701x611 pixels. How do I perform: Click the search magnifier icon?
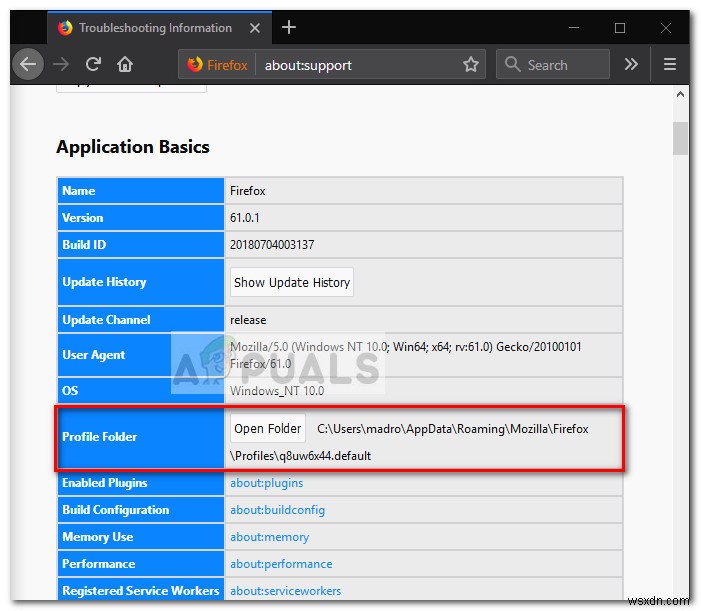tap(512, 64)
